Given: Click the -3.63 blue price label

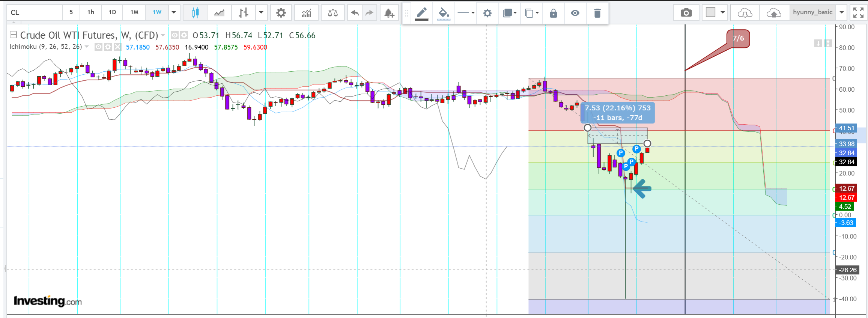Looking at the screenshot, I should click(x=845, y=223).
